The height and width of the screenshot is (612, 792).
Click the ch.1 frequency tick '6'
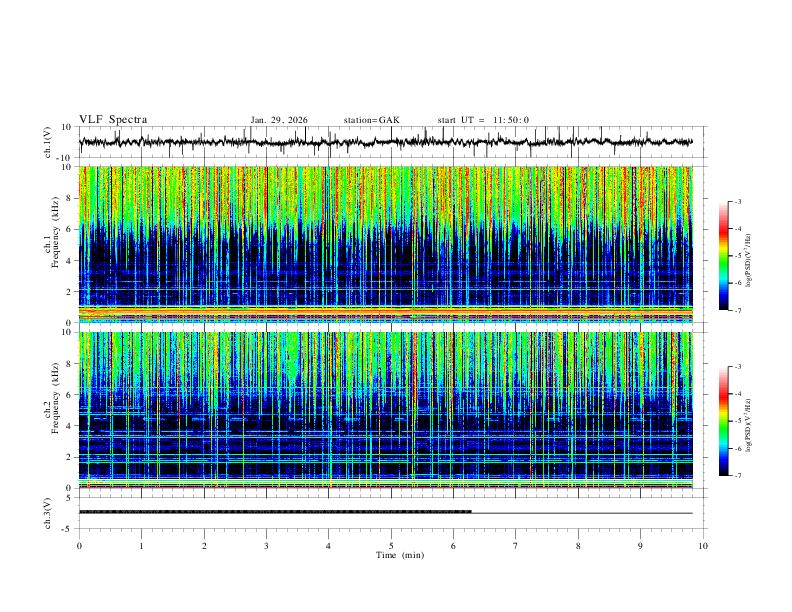(x=69, y=229)
